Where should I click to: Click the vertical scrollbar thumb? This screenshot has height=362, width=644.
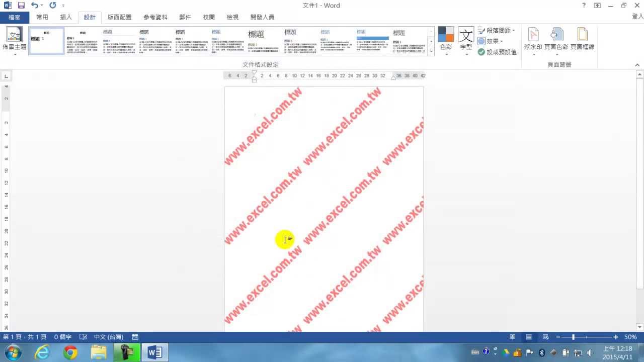pos(640,184)
